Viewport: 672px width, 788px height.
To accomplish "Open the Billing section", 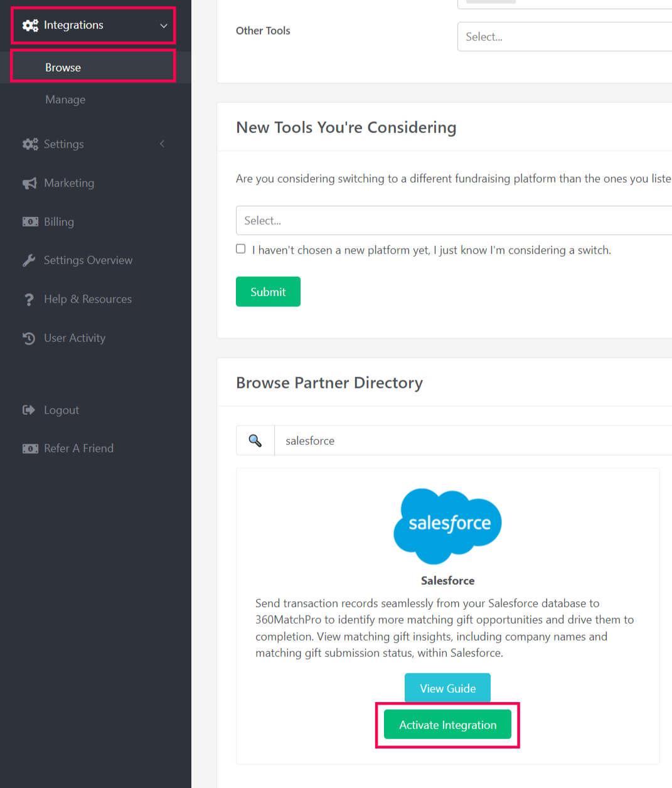I will (x=59, y=222).
